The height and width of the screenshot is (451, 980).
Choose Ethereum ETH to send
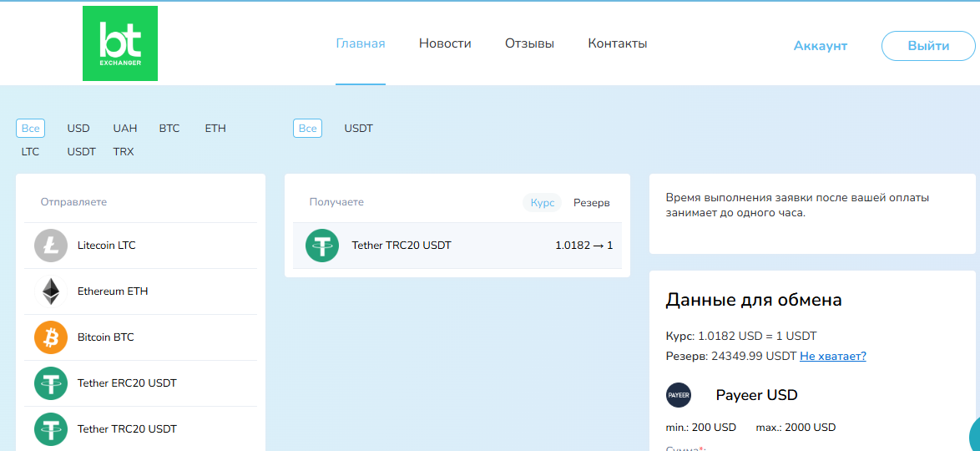point(140,291)
